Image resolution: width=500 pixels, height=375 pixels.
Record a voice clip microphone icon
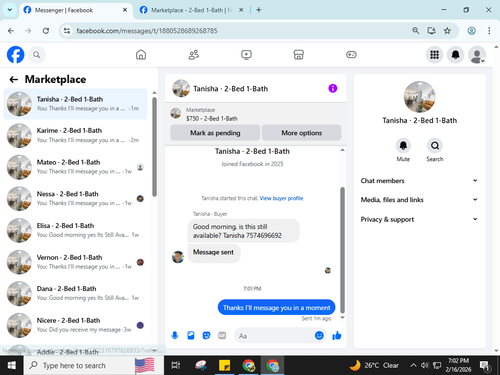(175, 335)
